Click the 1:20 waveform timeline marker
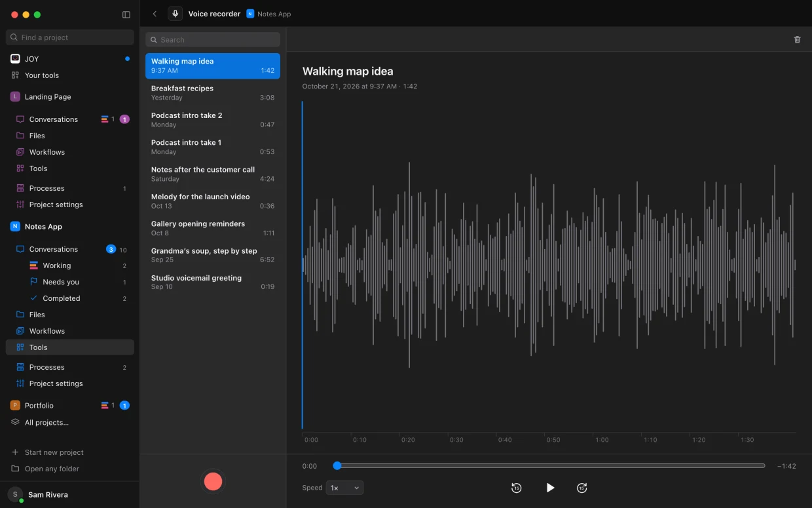812x508 pixels. tap(699, 440)
